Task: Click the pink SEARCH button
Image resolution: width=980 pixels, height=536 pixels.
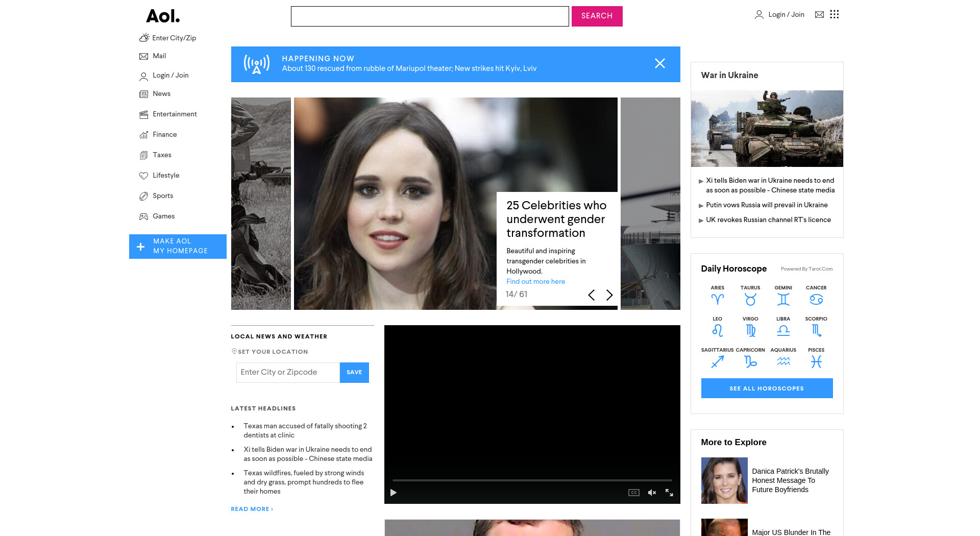Action: coord(597,16)
